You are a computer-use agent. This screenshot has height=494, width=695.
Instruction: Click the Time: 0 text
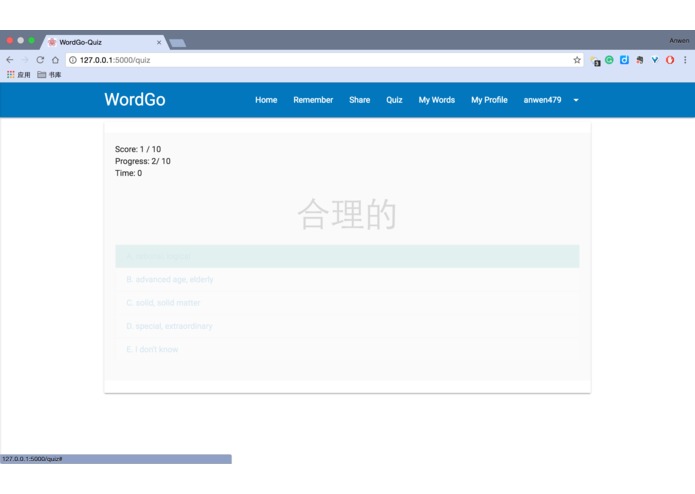pyautogui.click(x=129, y=173)
